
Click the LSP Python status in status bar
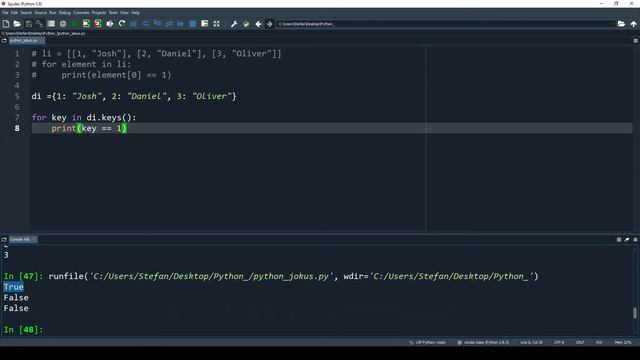point(427,342)
